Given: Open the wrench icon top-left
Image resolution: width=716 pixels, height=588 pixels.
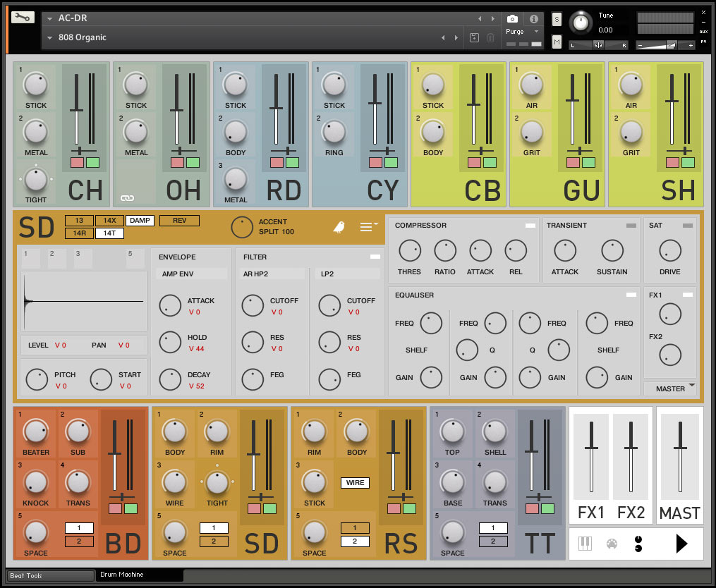Looking at the screenshot, I should click(x=23, y=16).
